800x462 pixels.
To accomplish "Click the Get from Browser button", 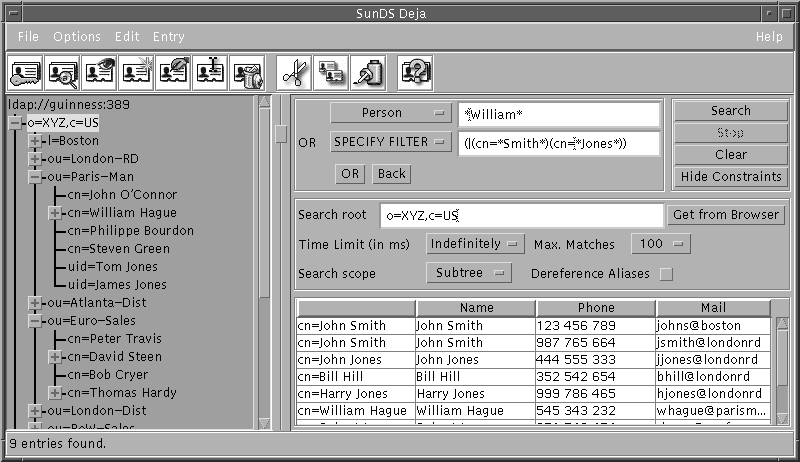I will 726,215.
